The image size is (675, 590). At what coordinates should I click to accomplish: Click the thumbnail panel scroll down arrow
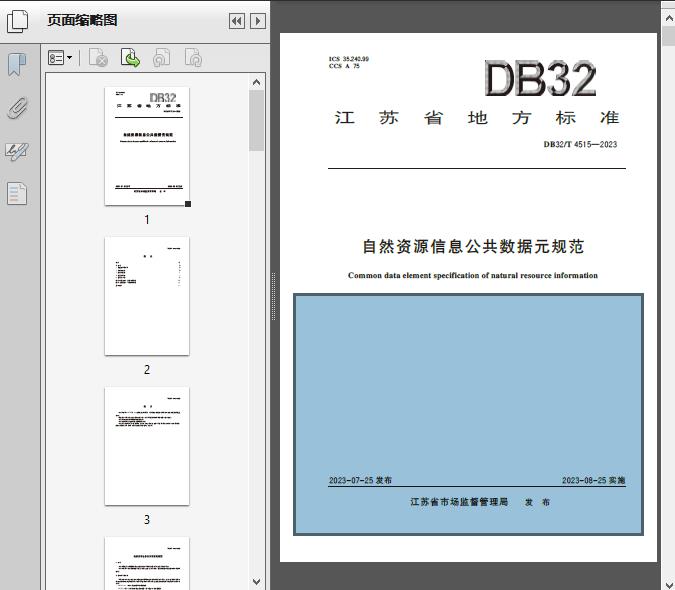click(x=257, y=581)
